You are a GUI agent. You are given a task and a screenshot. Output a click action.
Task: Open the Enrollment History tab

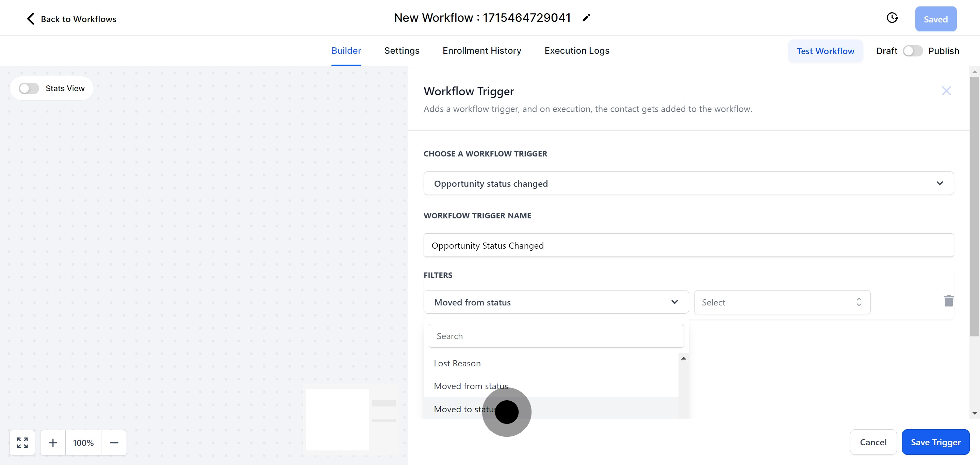pyautogui.click(x=481, y=51)
